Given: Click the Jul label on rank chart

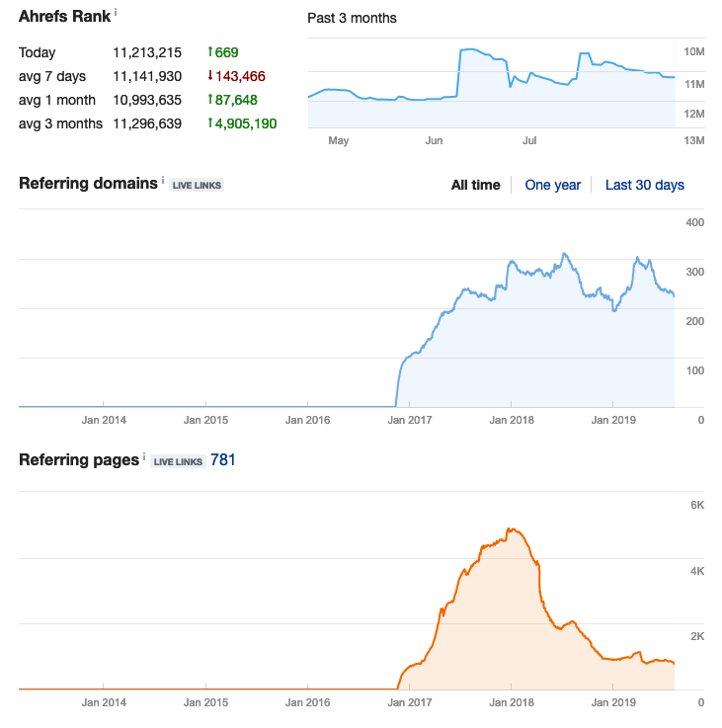Looking at the screenshot, I should pyautogui.click(x=529, y=140).
